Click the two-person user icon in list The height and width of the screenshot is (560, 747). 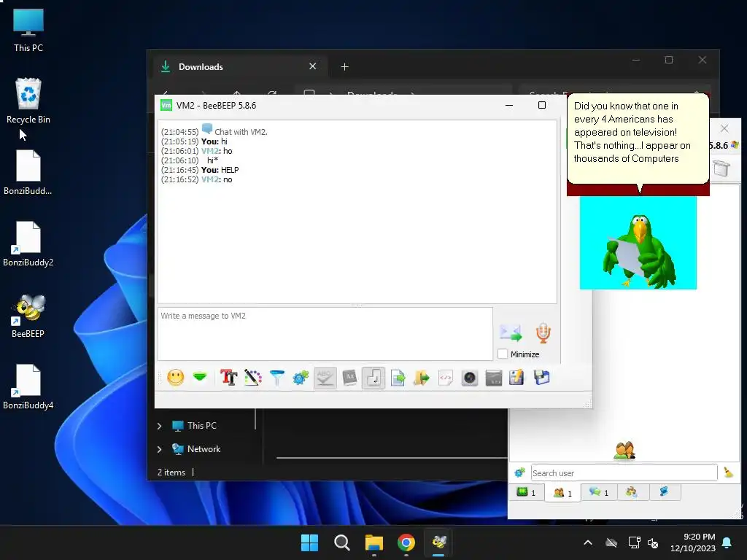[624, 450]
